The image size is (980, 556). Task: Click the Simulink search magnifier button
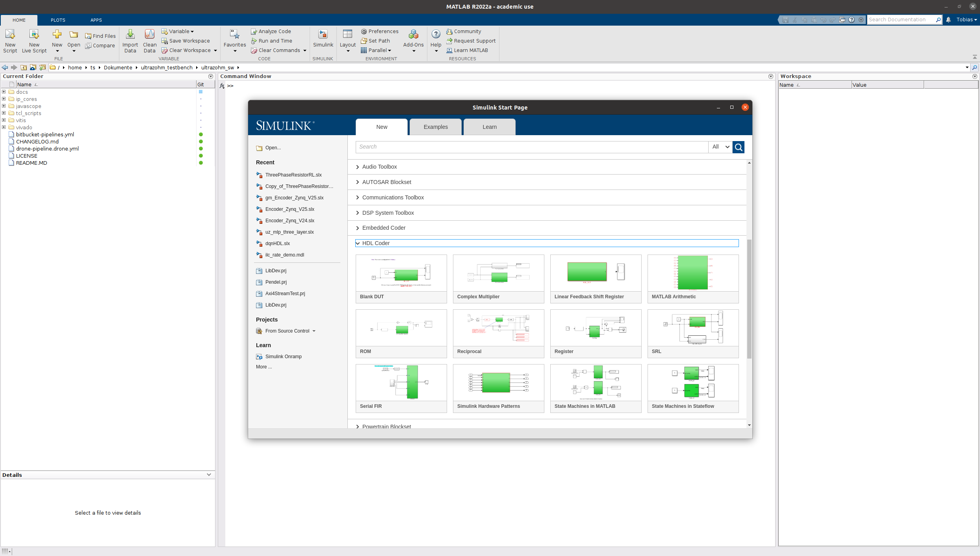tap(739, 147)
